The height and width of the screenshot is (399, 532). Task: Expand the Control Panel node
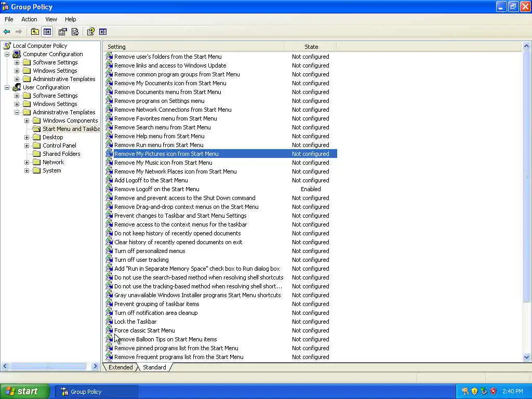tap(26, 145)
